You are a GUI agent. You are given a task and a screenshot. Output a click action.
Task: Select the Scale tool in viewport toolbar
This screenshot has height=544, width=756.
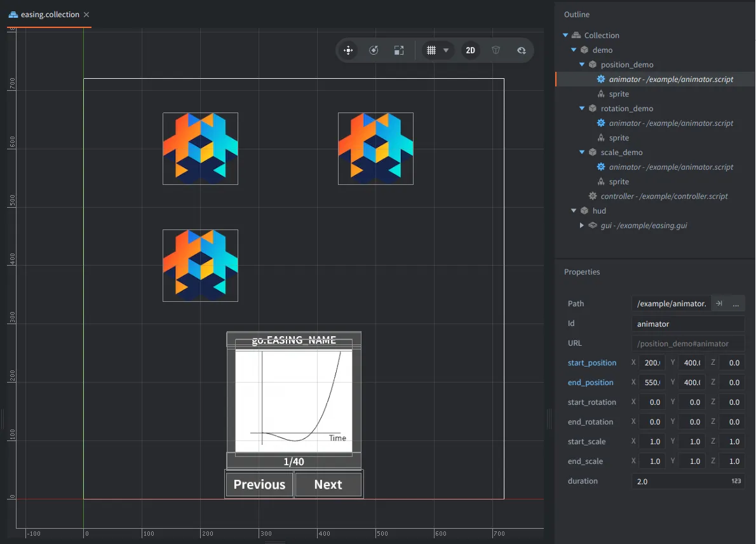[x=398, y=51]
